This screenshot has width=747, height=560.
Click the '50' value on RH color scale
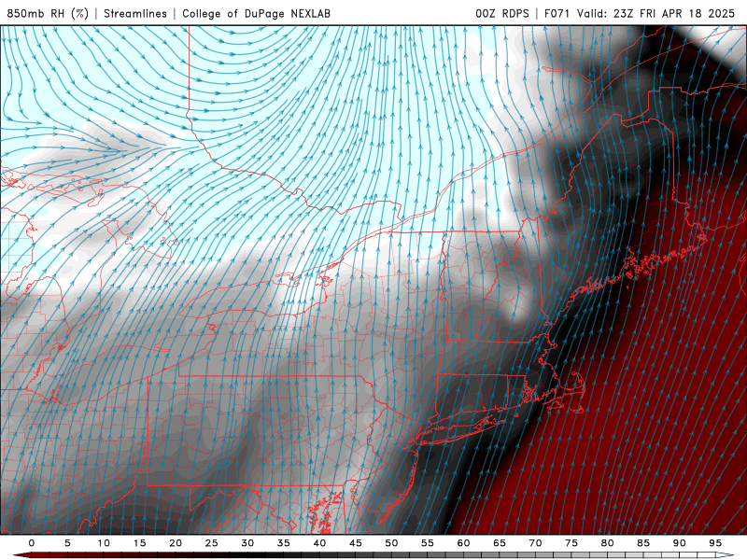[x=391, y=543]
